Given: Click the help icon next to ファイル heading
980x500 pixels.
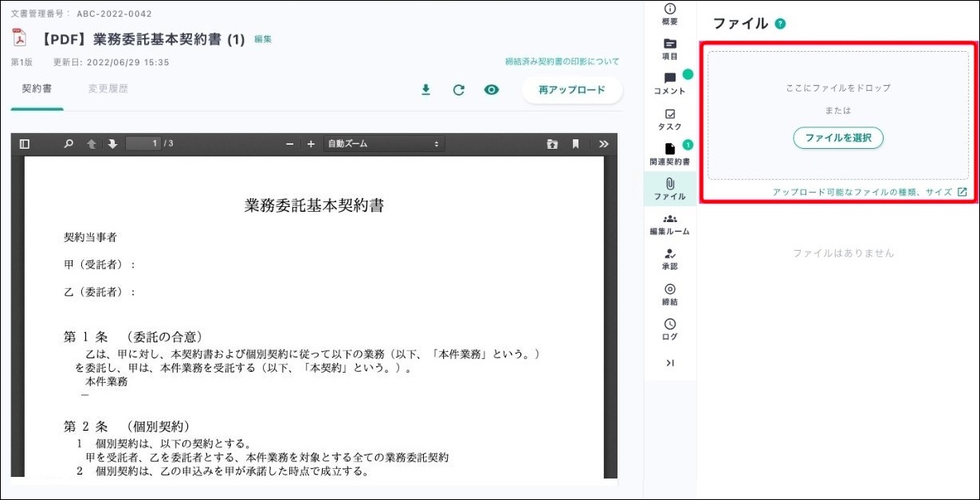Looking at the screenshot, I should pyautogui.click(x=780, y=24).
